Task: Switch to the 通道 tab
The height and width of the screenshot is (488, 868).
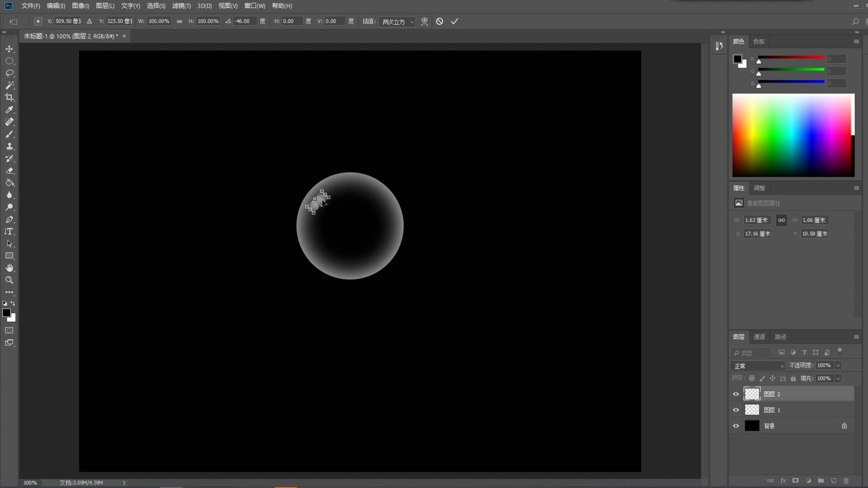Action: 759,337
